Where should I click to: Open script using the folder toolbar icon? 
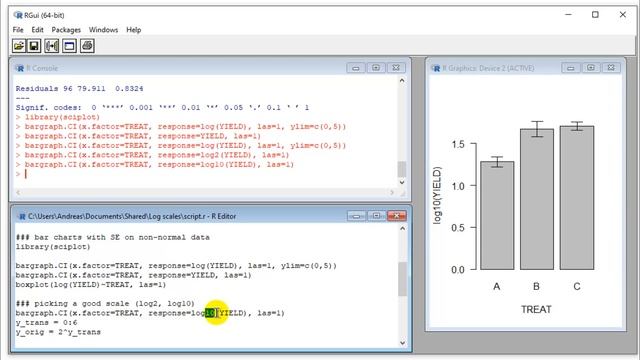19,46
